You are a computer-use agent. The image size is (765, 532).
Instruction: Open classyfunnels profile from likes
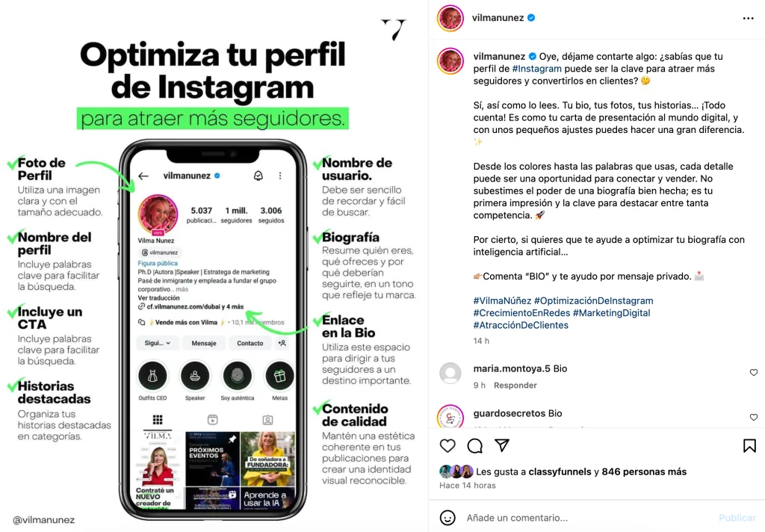click(x=560, y=471)
